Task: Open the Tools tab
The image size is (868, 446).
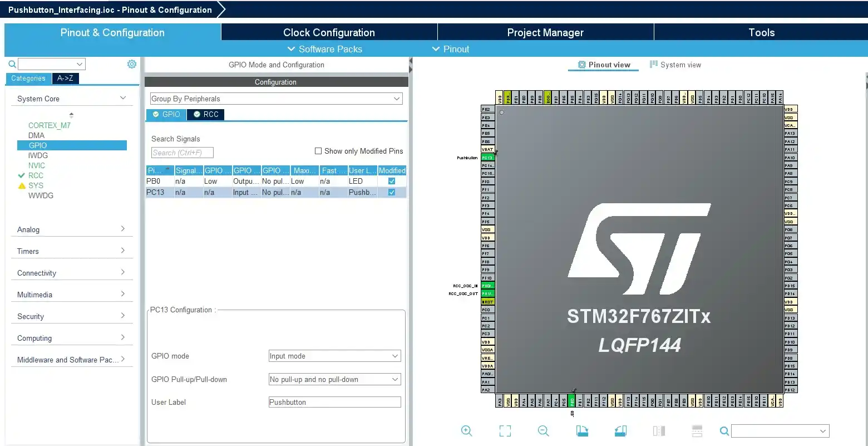Action: (761, 32)
